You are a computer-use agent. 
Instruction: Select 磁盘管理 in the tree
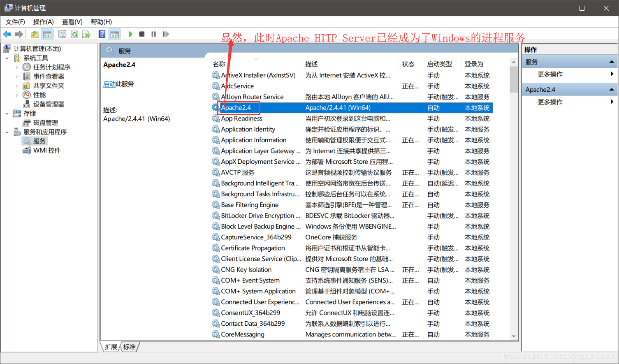tap(45, 123)
